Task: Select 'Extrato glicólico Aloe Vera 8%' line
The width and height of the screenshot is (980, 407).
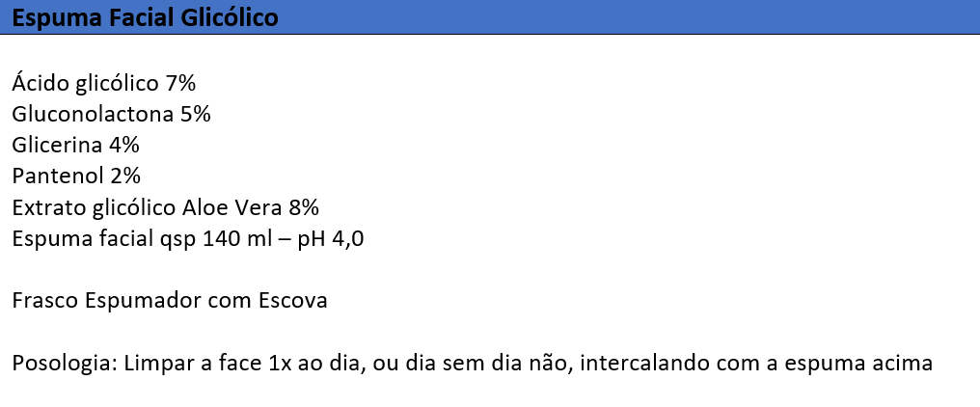Action: click(x=166, y=207)
